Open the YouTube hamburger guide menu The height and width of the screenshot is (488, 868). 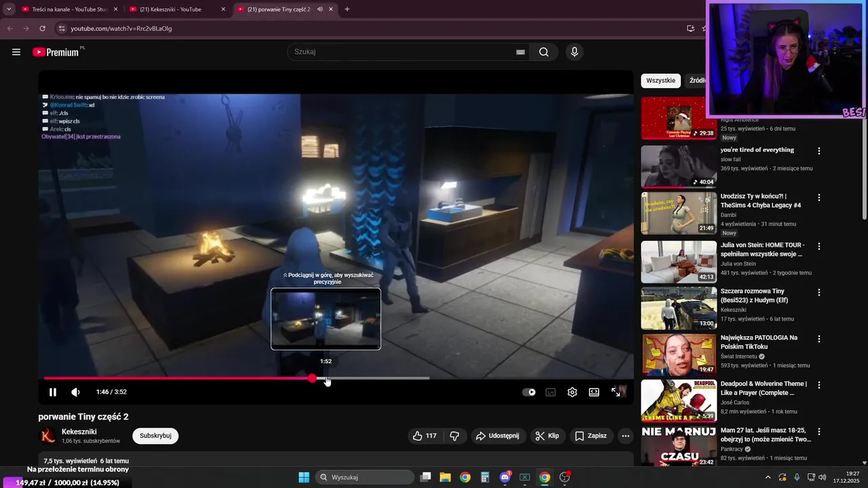pyautogui.click(x=16, y=52)
